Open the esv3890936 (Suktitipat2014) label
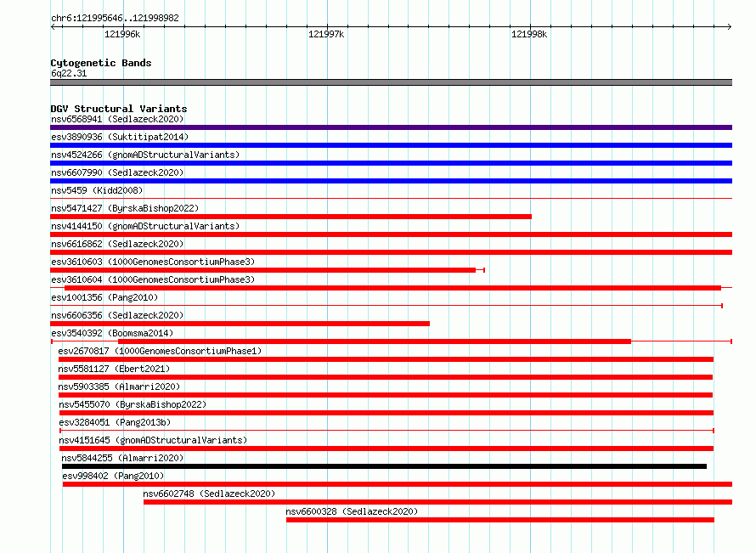Image resolution: width=756 pixels, height=553 pixels. coord(120,137)
